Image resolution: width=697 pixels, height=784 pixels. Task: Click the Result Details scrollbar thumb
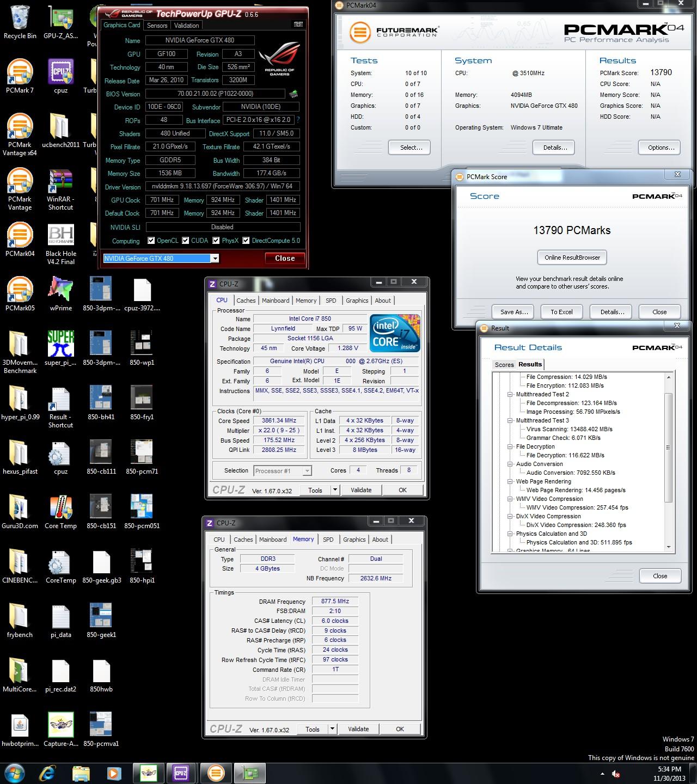[669, 448]
